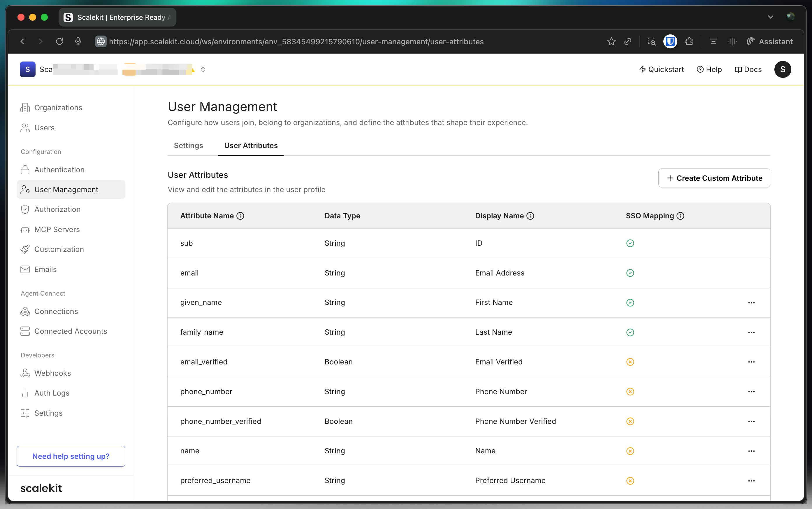Click the phone_number SSO mapping status icon
The image size is (812, 509).
pos(630,392)
